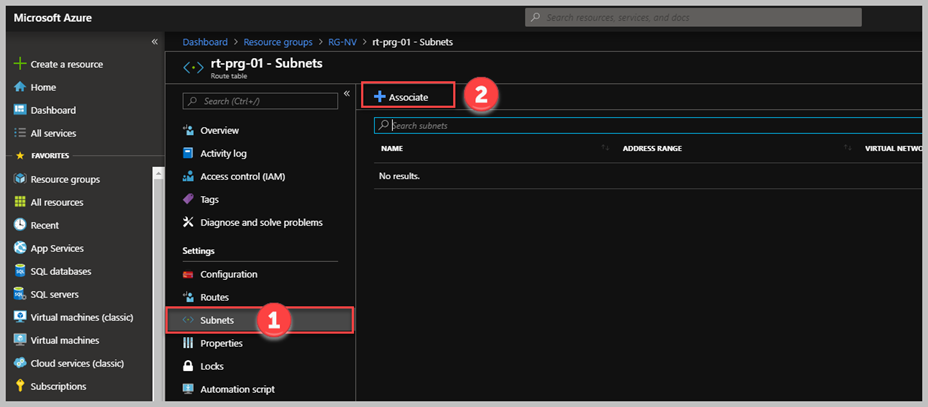Viewport: 928px width, 407px height.
Task: Follow the Dashboard breadcrumb link
Action: pyautogui.click(x=205, y=42)
